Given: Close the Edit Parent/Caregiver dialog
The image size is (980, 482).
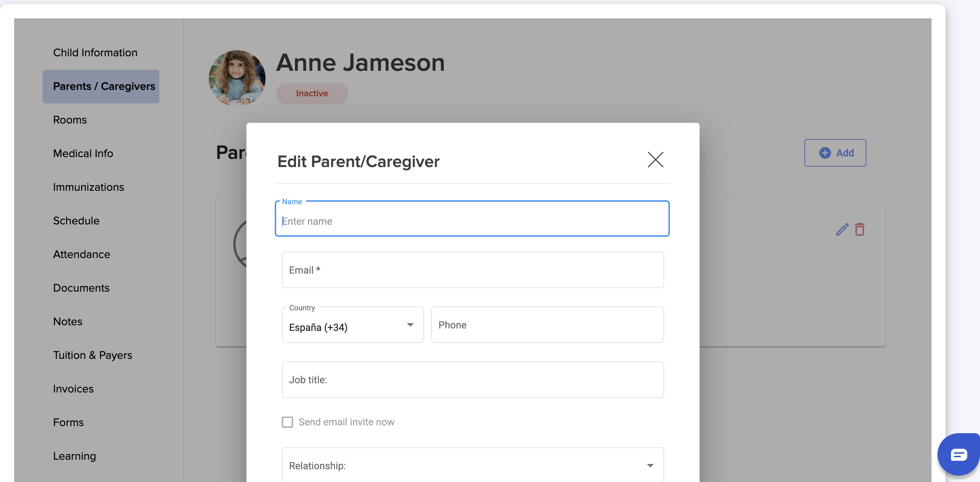Looking at the screenshot, I should 655,160.
